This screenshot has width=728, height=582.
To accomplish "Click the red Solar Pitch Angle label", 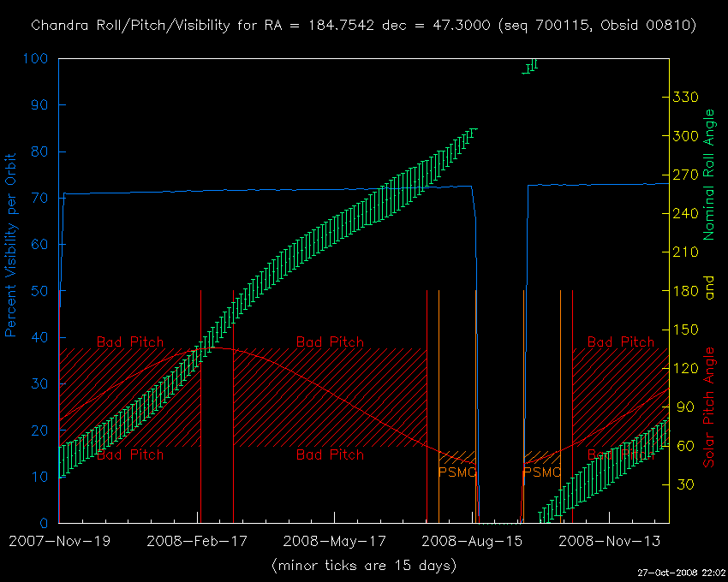I will 708,407.
